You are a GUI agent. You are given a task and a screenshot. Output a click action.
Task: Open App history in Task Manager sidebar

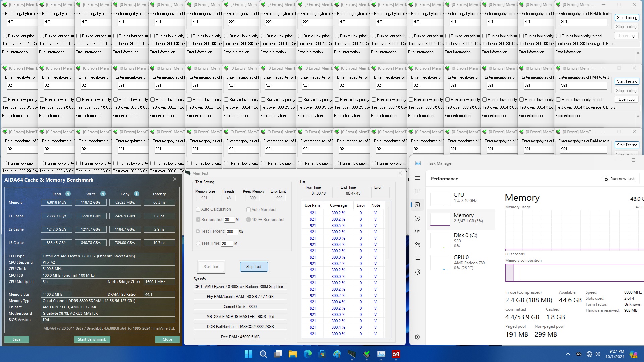click(417, 218)
